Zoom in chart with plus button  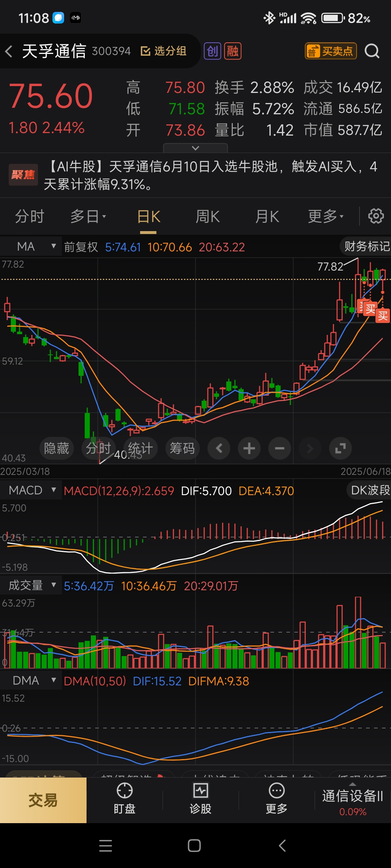click(249, 448)
